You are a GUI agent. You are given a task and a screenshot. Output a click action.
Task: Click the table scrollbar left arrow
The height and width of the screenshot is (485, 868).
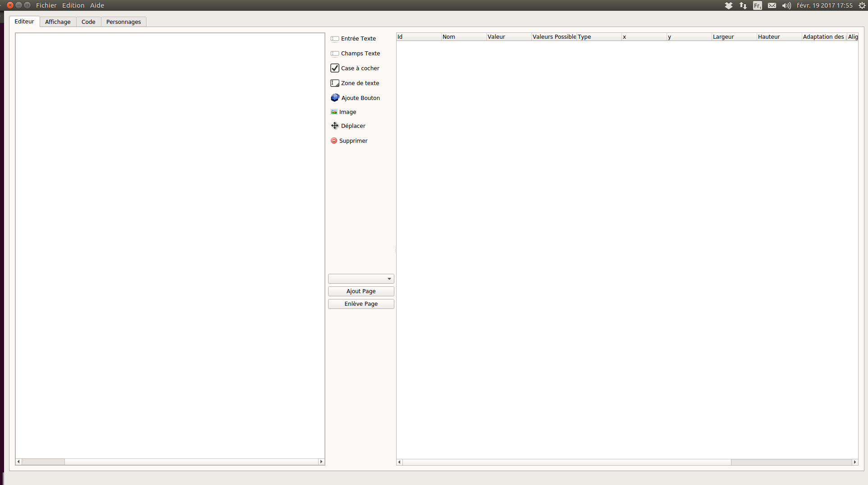click(x=399, y=462)
